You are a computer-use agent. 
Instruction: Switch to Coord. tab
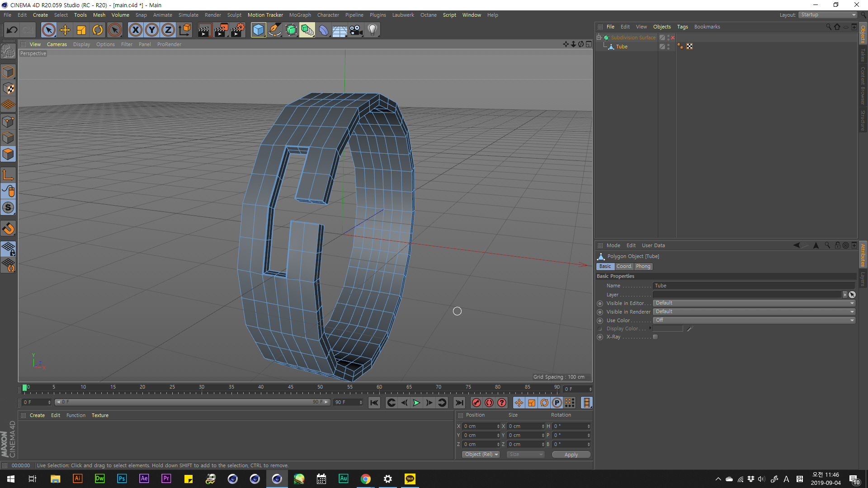tap(624, 267)
